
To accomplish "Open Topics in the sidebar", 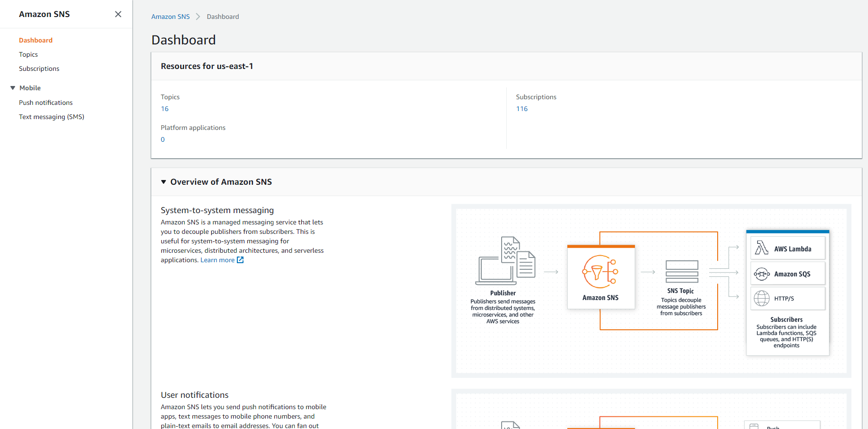I will coord(28,54).
